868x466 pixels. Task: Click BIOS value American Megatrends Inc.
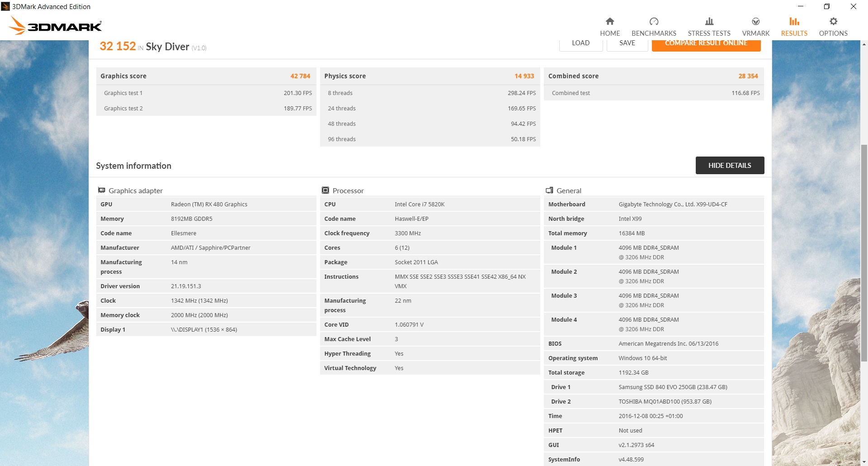point(669,343)
